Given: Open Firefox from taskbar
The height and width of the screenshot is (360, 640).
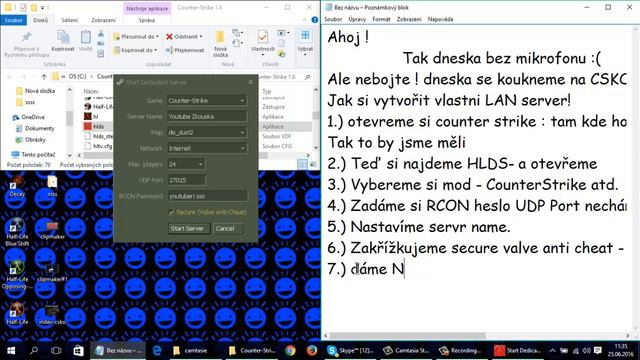Looking at the screenshot, I should (x=312, y=351).
